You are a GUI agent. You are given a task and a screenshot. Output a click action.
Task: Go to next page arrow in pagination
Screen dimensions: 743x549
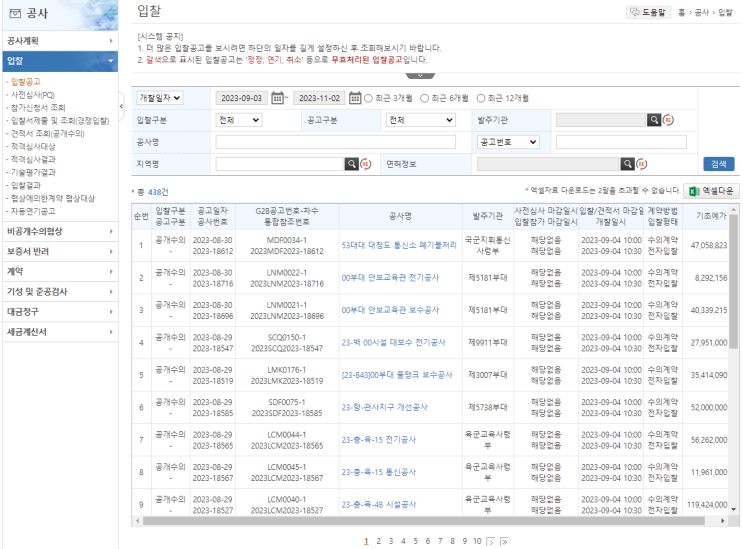491,541
